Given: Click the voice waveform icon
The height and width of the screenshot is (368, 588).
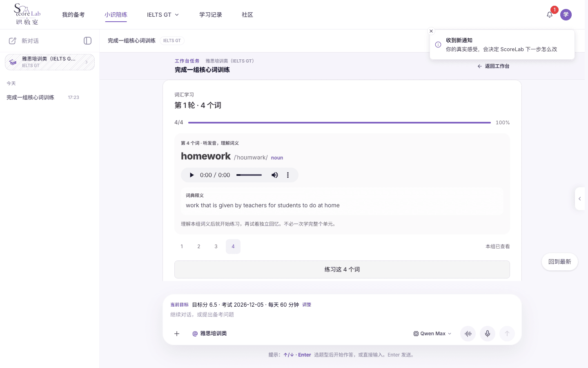Looking at the screenshot, I should 468,334.
